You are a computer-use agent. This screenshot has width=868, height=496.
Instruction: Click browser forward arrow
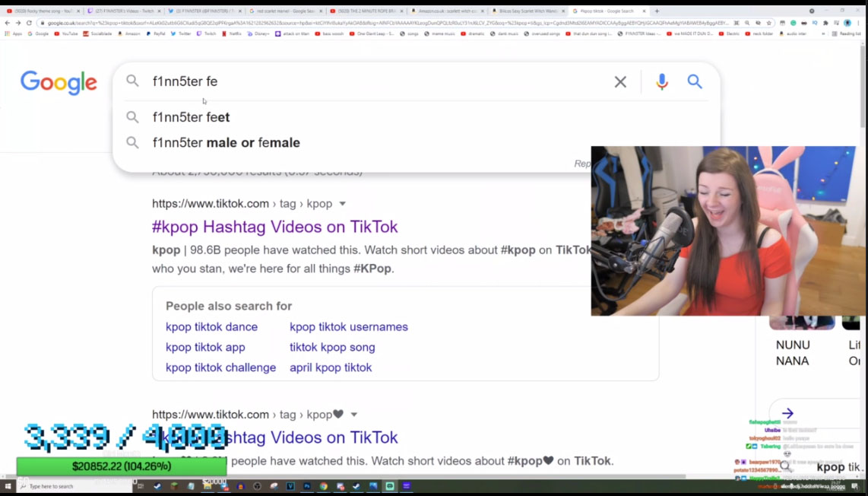point(17,23)
